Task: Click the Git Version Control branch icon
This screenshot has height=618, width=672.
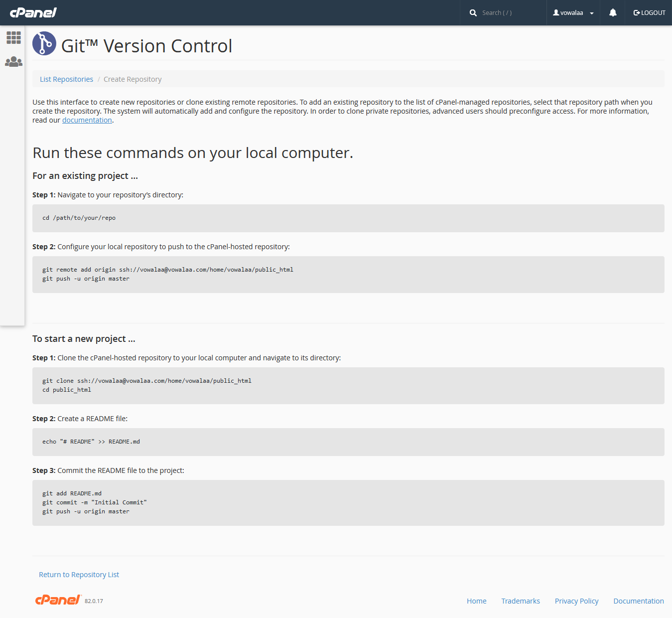Action: click(44, 44)
